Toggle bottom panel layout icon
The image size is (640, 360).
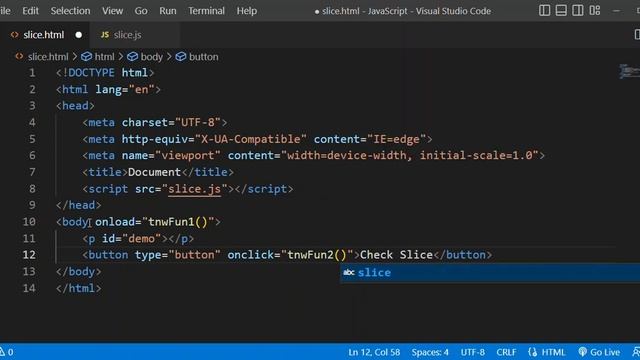561,11
